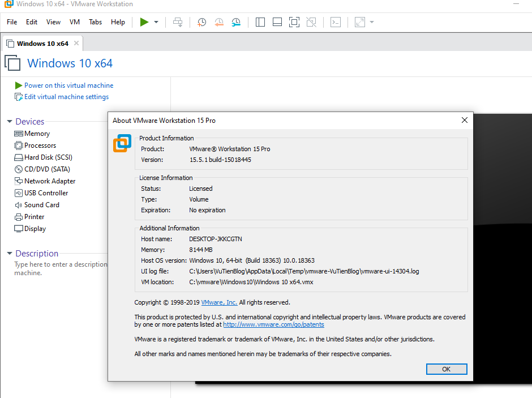Click Power on this virtual machine link
532x398 pixels.
pyautogui.click(x=68, y=85)
